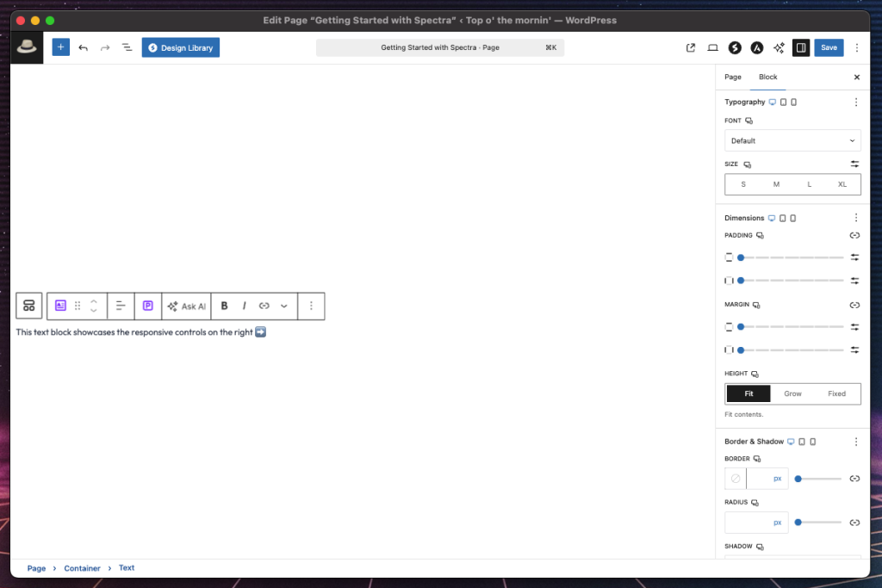Image resolution: width=882 pixels, height=588 pixels.
Task: Open the Spectra icon in top-right toolbar
Action: (x=735, y=47)
